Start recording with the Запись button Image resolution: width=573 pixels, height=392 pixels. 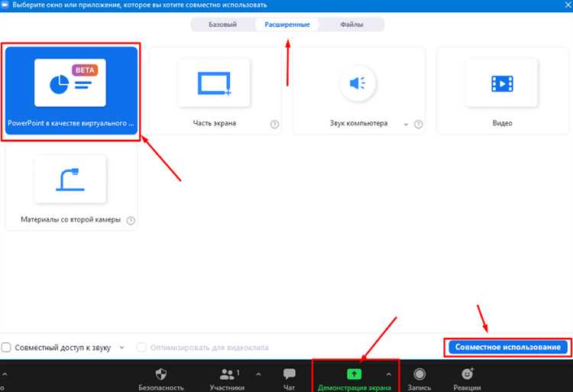pyautogui.click(x=419, y=379)
